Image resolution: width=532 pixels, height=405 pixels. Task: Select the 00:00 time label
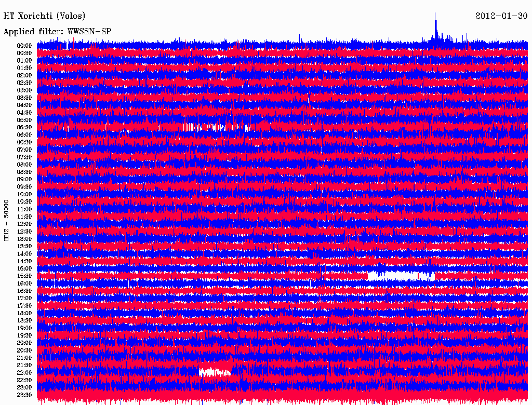(x=24, y=46)
